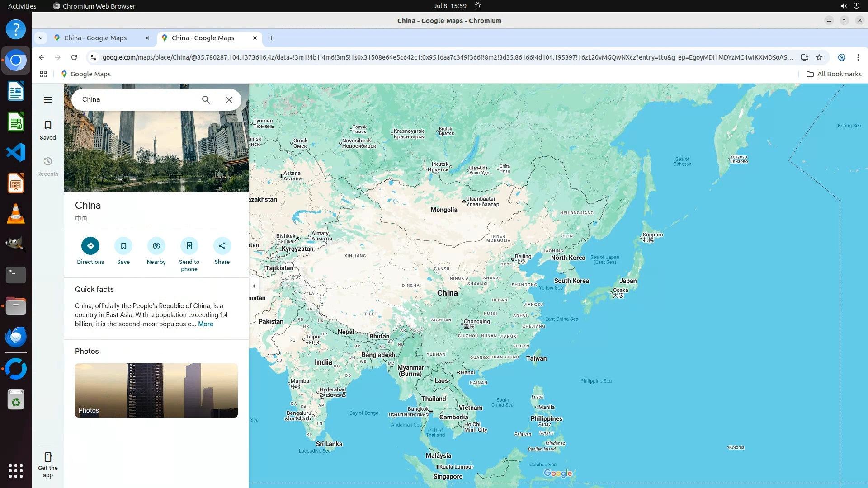
Task: Open the Share icon
Action: click(222, 246)
